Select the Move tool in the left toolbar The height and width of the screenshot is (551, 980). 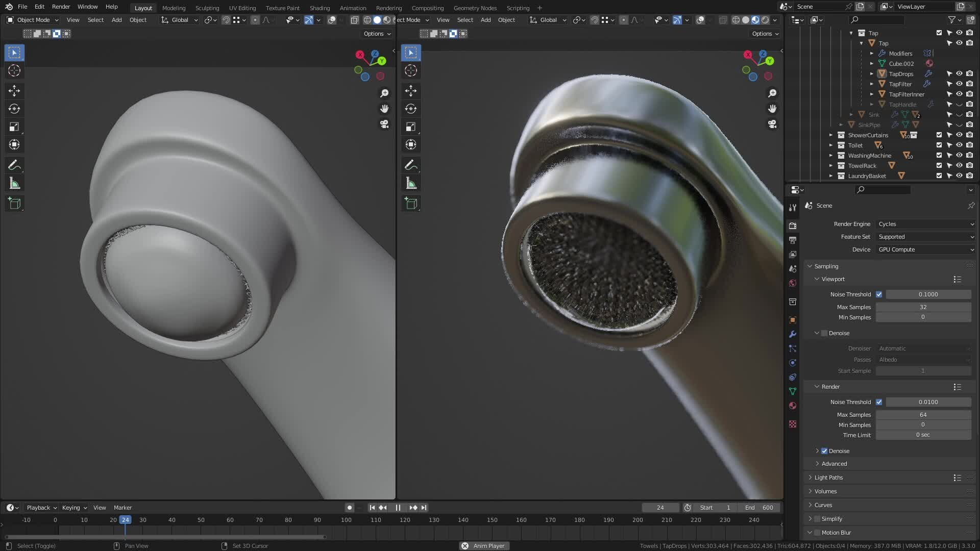(14, 90)
